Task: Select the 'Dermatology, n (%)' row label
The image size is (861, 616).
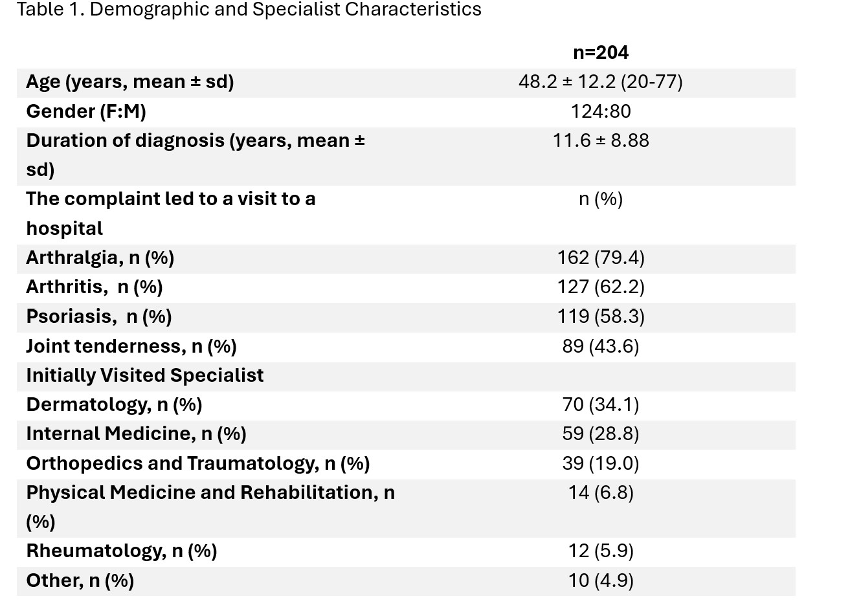Action: (114, 404)
